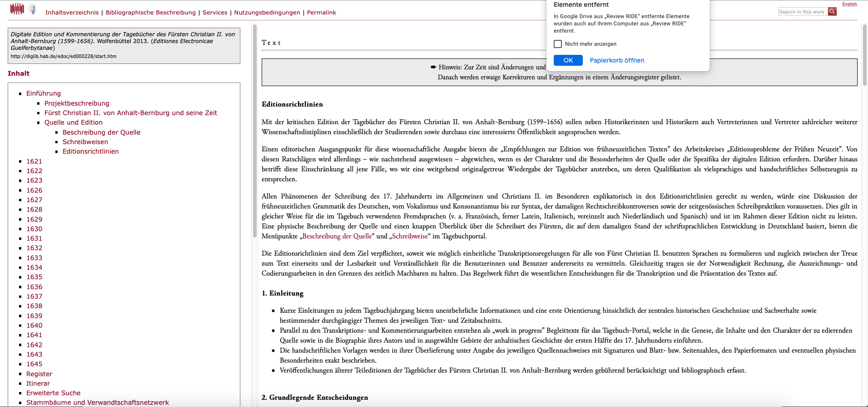Open the diary year 1642
This screenshot has width=868, height=407.
(x=34, y=345)
